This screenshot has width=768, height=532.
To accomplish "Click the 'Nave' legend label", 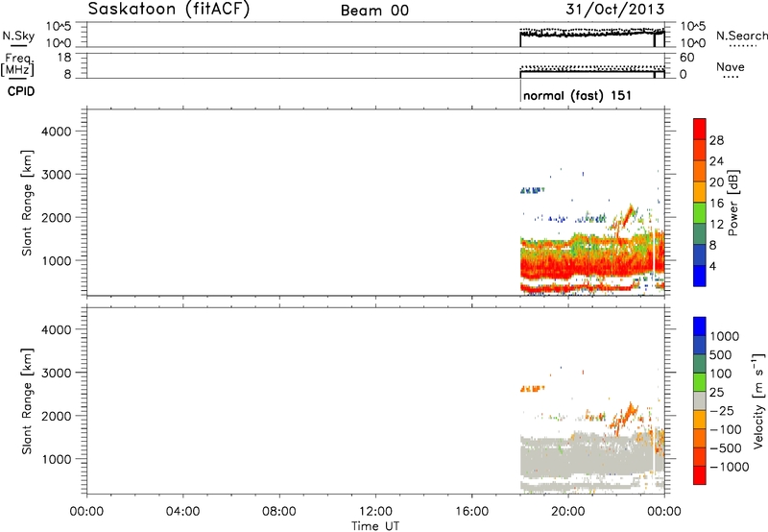I will point(730,67).
